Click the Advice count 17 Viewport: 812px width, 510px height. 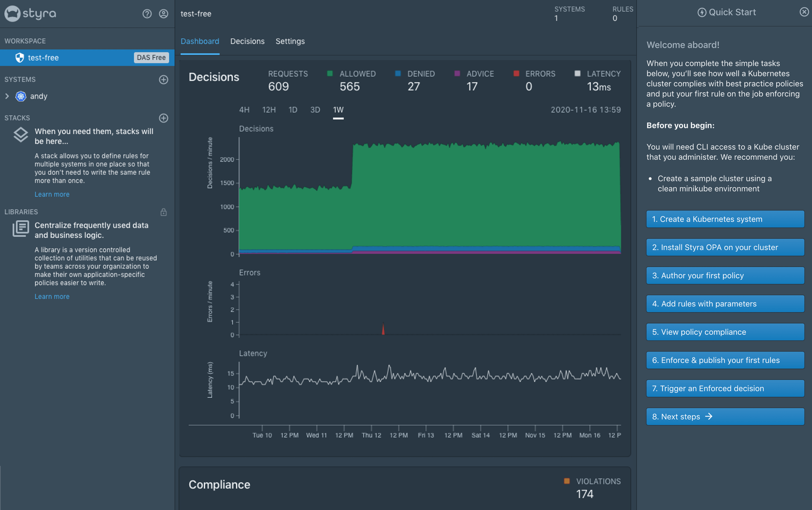[x=472, y=87]
